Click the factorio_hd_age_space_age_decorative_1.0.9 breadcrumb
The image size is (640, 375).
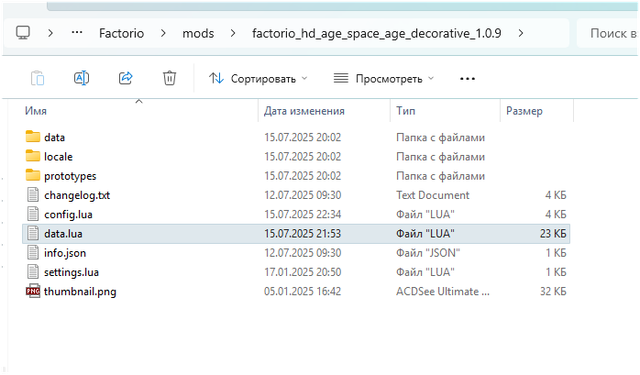376,33
